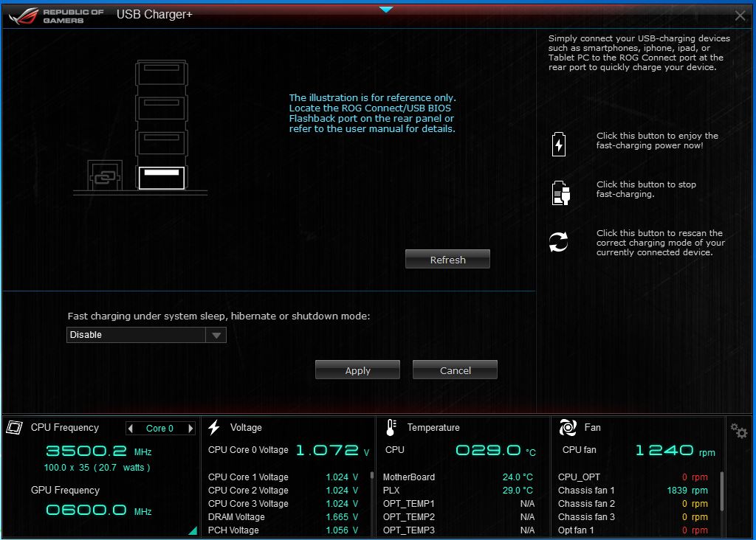The height and width of the screenshot is (540, 756).
Task: Select the highlighted bottom USB port
Action: [x=162, y=178]
